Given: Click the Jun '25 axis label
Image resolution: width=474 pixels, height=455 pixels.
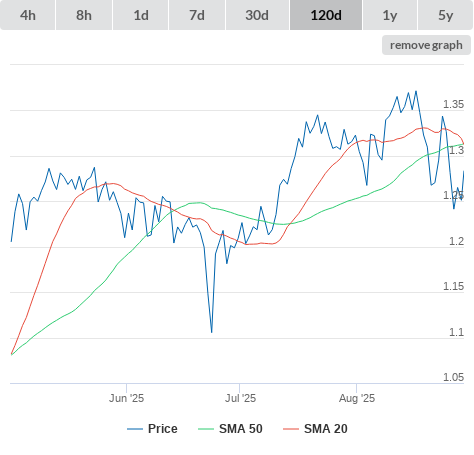Looking at the screenshot, I should click(x=126, y=398).
